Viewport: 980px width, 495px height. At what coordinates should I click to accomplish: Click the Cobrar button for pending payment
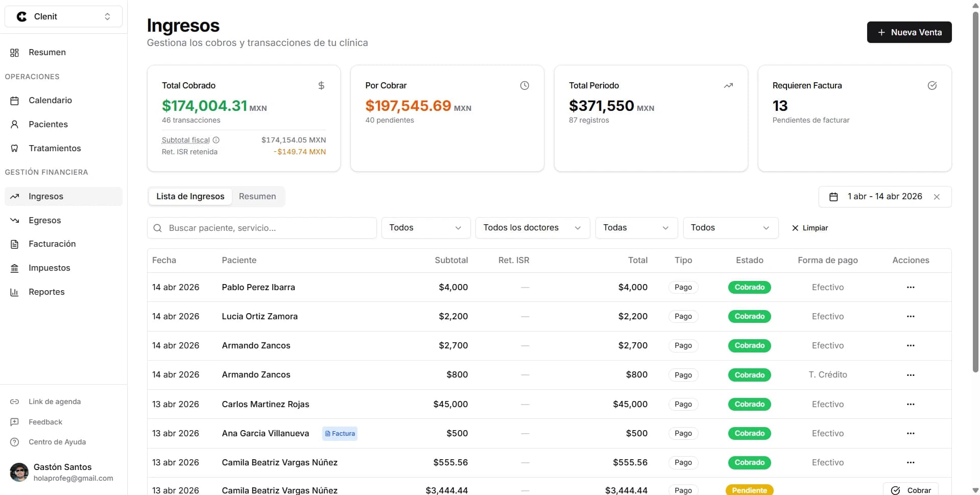(x=911, y=489)
